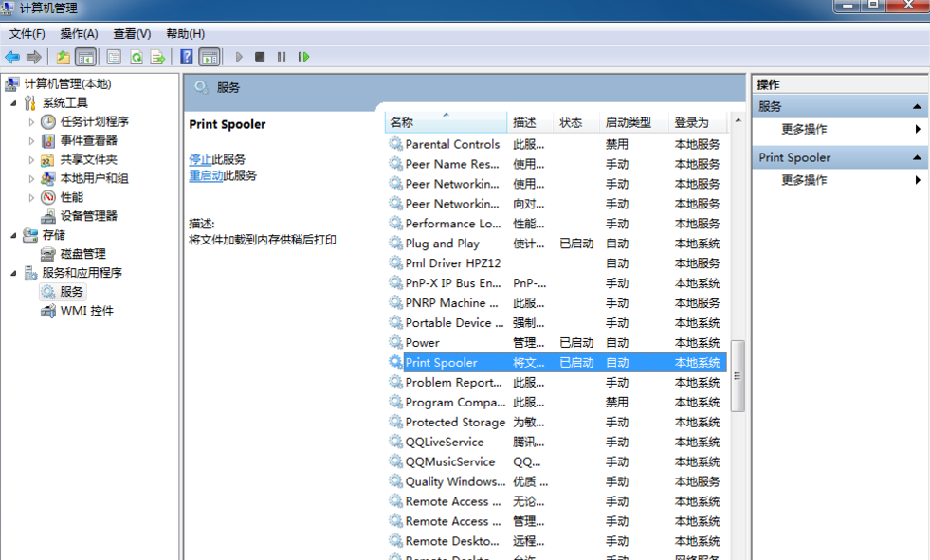Open 磁盘管理 in the tree
Screen dimensions: 930x560
pos(83,254)
